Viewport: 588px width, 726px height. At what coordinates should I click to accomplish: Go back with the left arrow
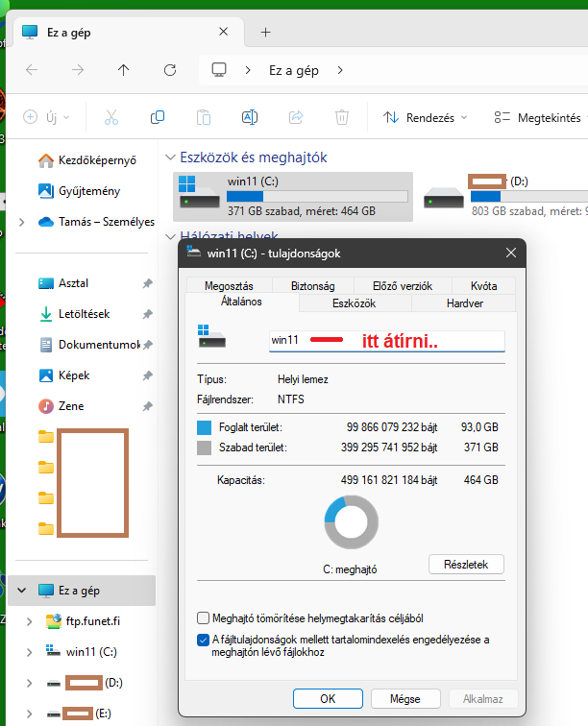click(x=32, y=70)
